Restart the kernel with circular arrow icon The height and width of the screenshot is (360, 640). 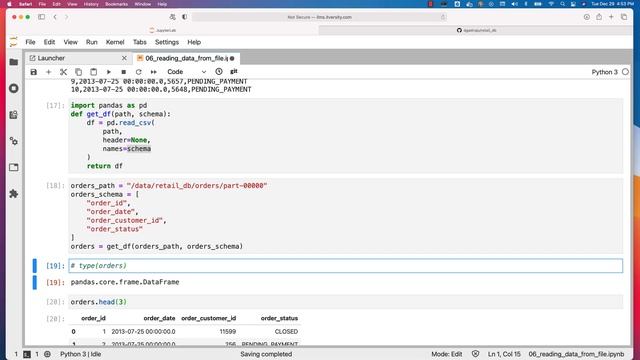click(138, 72)
